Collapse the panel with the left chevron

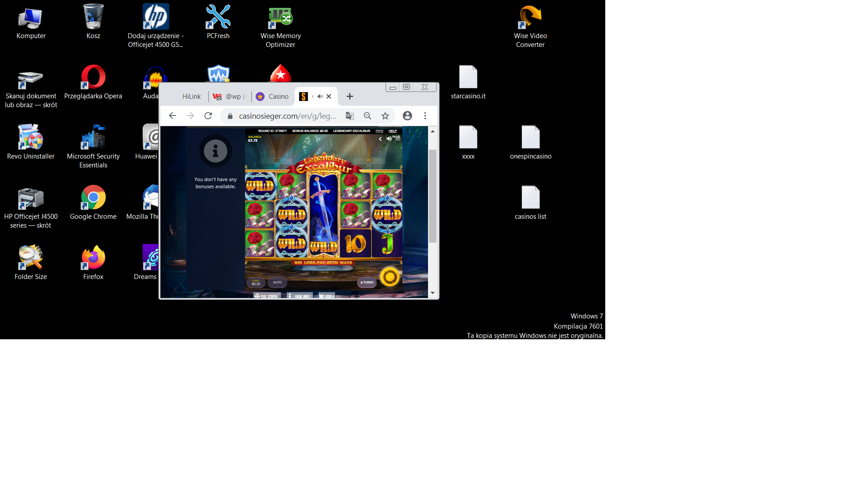click(x=380, y=139)
